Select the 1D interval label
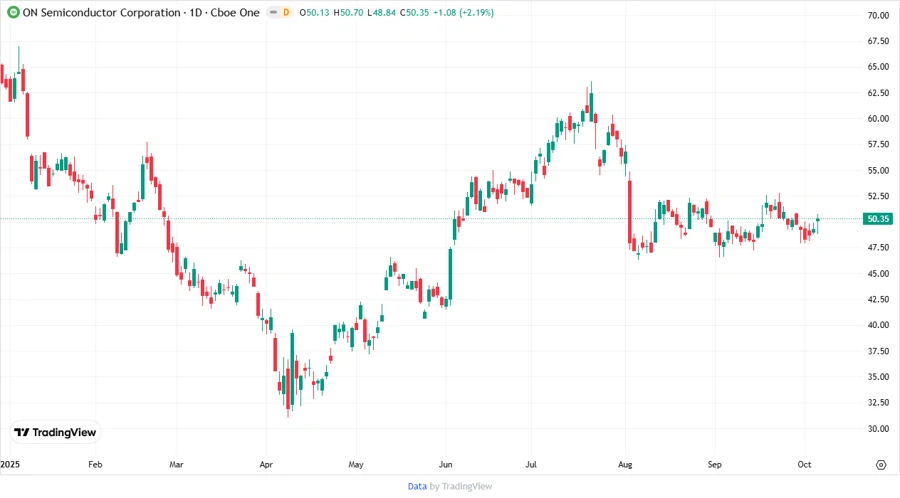900x498 pixels. [x=198, y=13]
